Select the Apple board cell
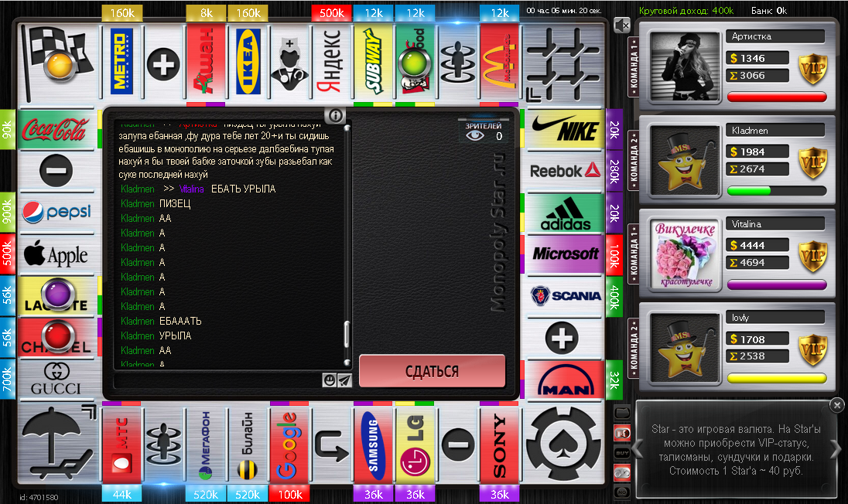The height and width of the screenshot is (504, 848). [56, 254]
